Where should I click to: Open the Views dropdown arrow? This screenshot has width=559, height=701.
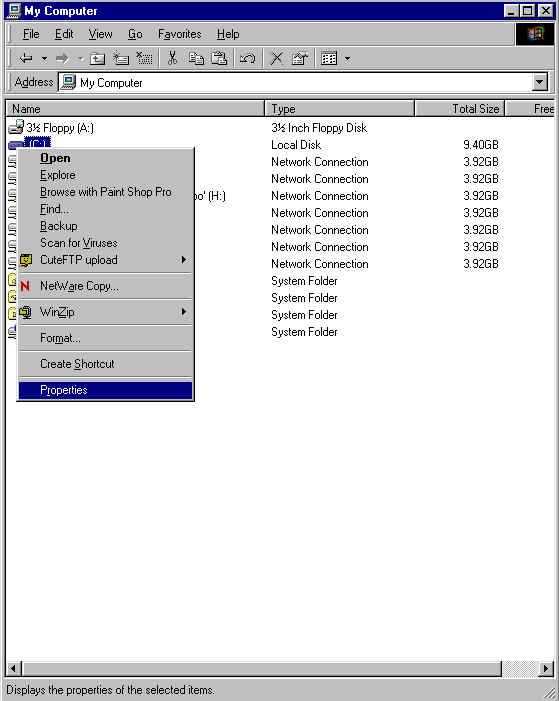pos(347,59)
